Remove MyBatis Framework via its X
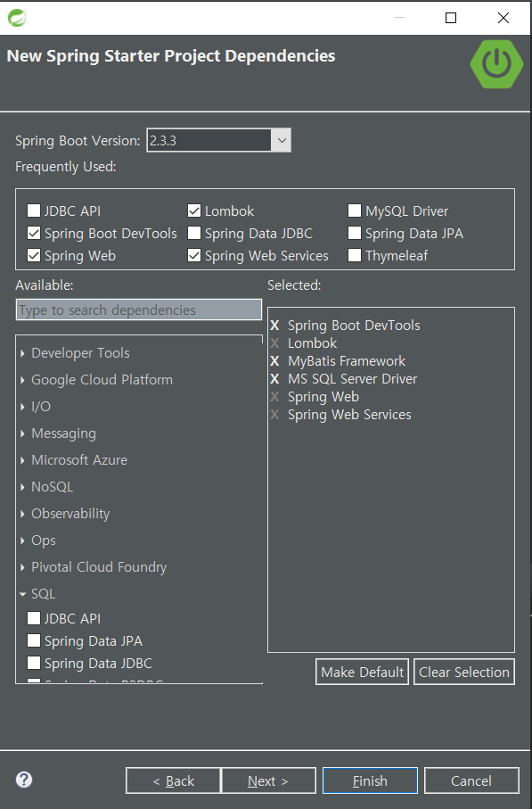 click(x=274, y=361)
